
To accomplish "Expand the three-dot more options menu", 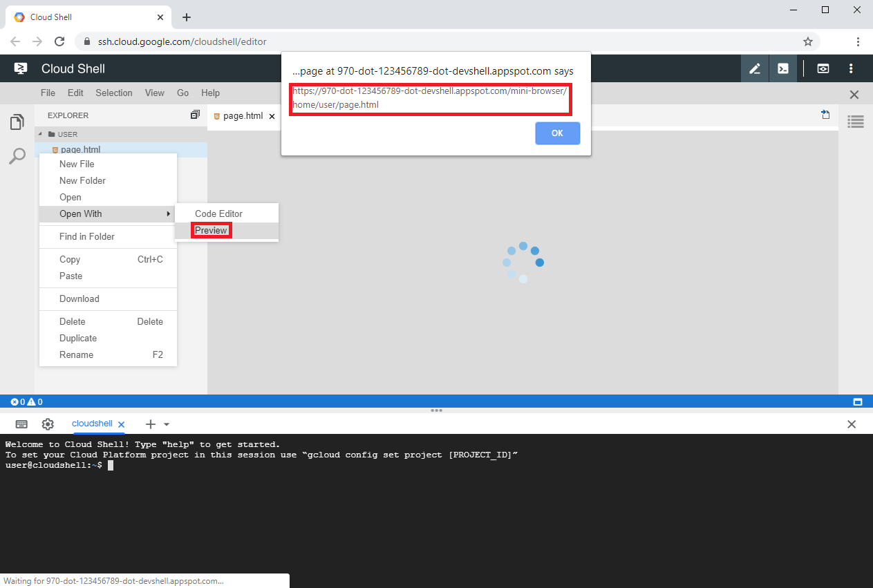I will point(852,68).
